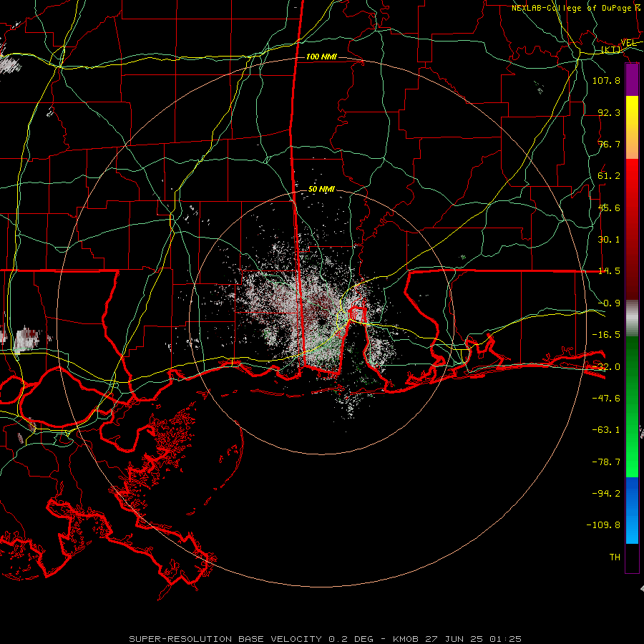Click the 50 NMI range ring label

(x=321, y=190)
